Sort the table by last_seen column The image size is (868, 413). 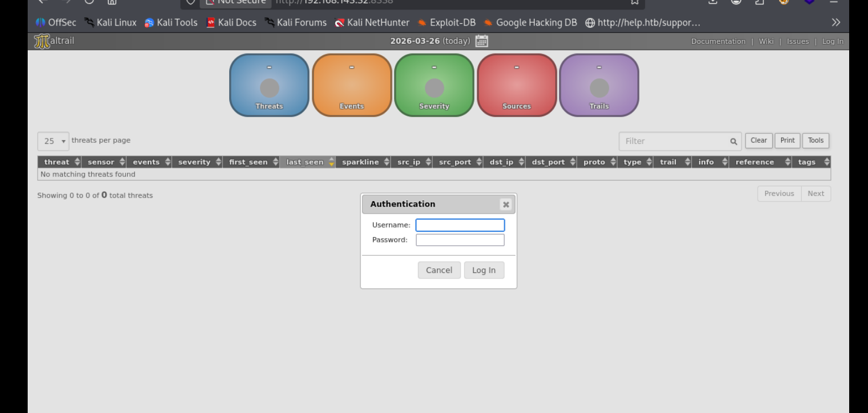(304, 162)
